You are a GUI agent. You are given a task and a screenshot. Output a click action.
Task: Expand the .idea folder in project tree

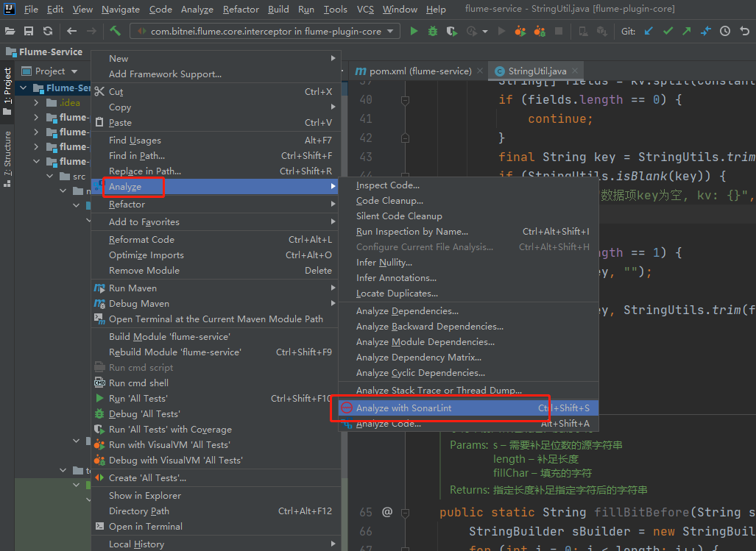[x=37, y=102]
